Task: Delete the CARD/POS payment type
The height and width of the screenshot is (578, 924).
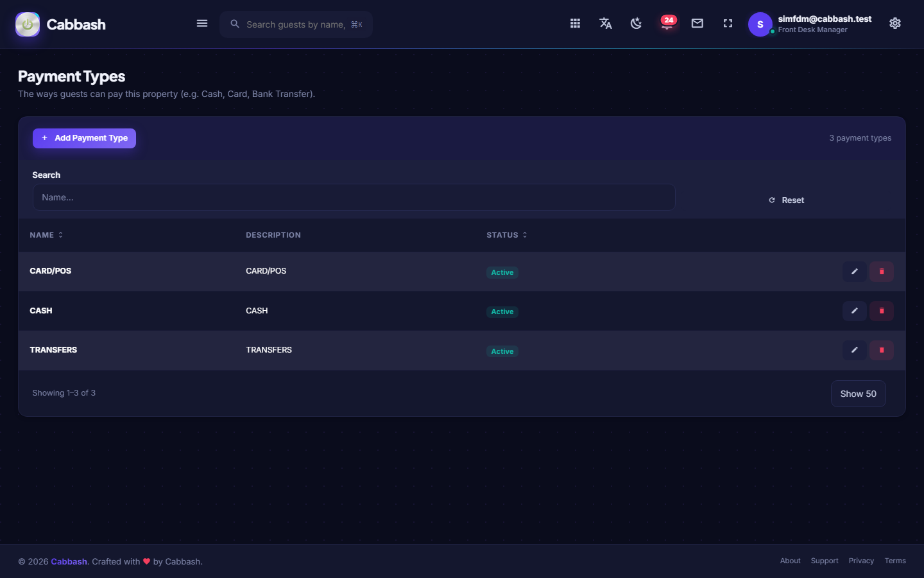Action: point(882,272)
